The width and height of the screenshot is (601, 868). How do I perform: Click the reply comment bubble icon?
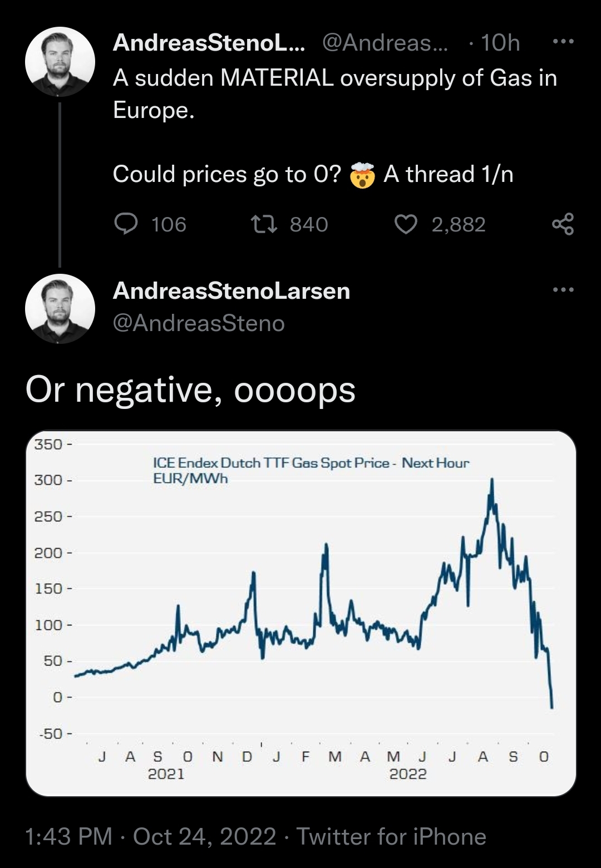126,224
